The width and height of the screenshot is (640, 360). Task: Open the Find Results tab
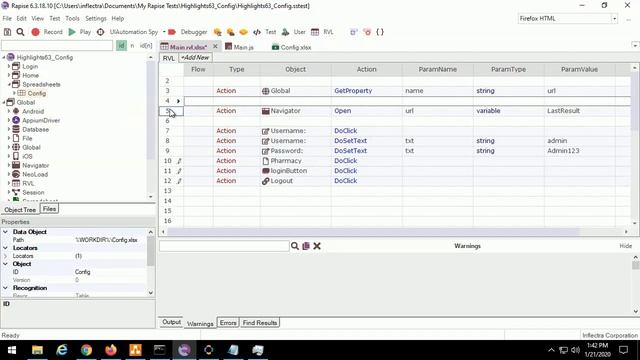tap(260, 322)
